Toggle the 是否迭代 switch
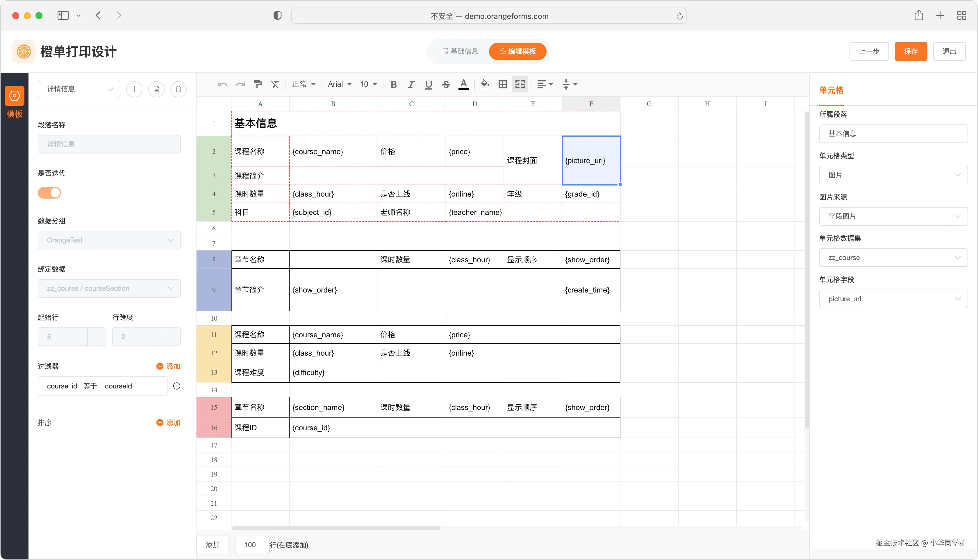This screenshot has width=978, height=560. point(50,193)
